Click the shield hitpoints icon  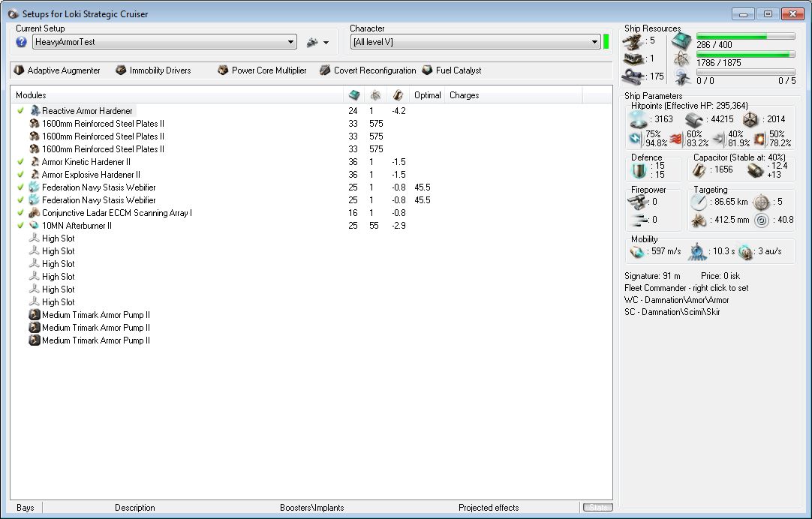(638, 119)
